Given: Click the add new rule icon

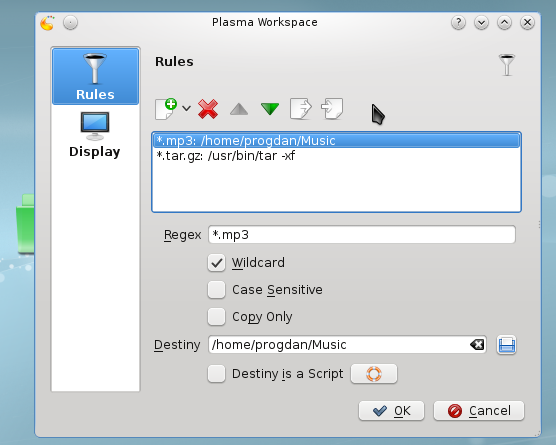Looking at the screenshot, I should coord(166,109).
